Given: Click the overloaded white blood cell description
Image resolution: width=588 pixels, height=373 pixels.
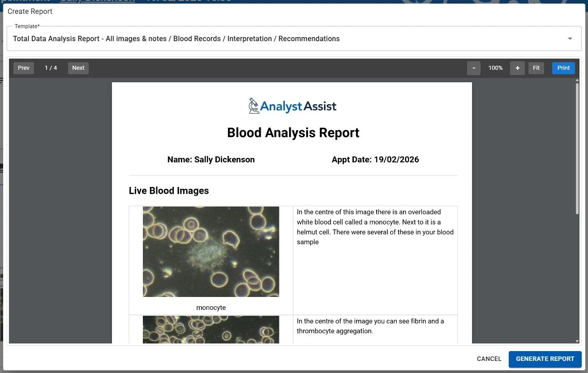Looking at the screenshot, I should pyautogui.click(x=375, y=227).
